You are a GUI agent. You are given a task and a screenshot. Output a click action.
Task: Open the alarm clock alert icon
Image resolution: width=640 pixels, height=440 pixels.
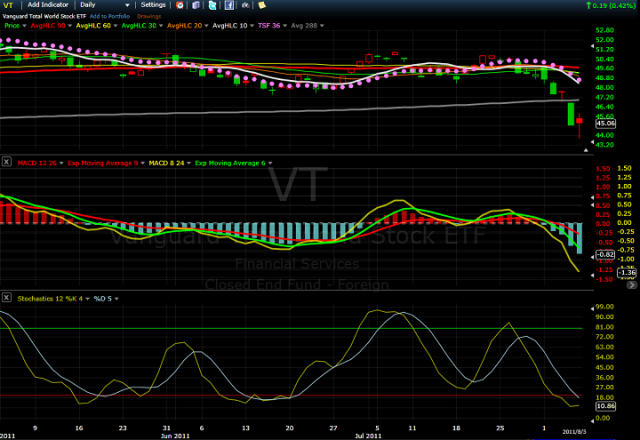pyautogui.click(x=180, y=5)
